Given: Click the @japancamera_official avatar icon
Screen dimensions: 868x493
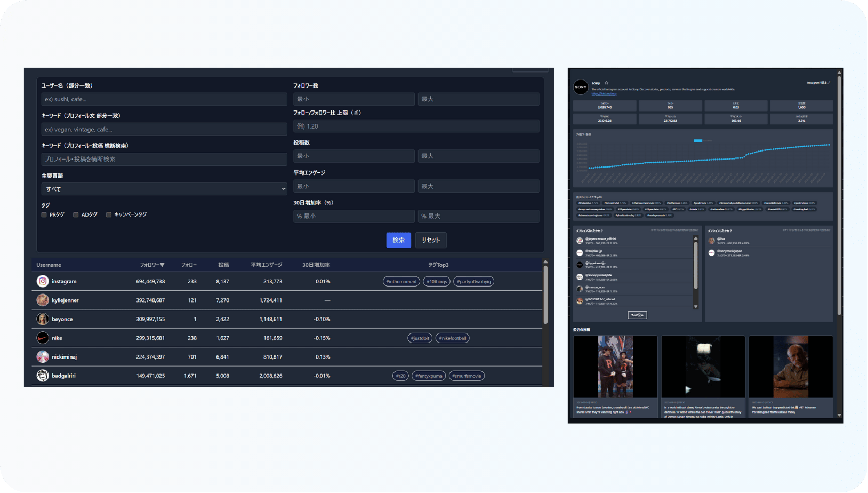Looking at the screenshot, I should click(580, 241).
